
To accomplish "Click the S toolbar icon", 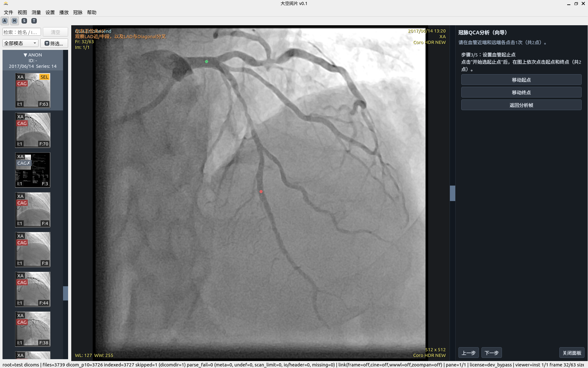I will [24, 21].
